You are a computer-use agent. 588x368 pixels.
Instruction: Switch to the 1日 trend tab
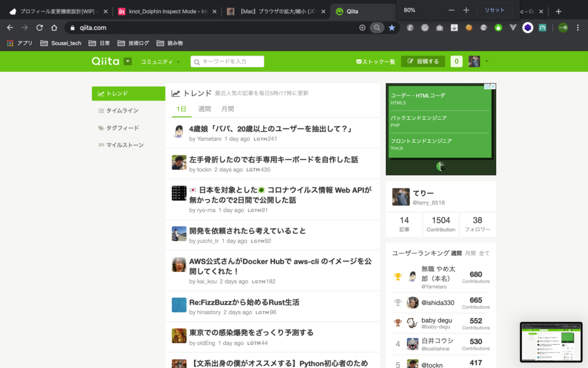click(x=181, y=109)
